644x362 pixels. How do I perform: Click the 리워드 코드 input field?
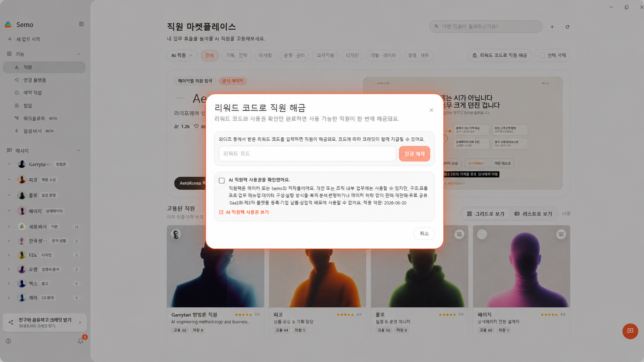(x=307, y=153)
